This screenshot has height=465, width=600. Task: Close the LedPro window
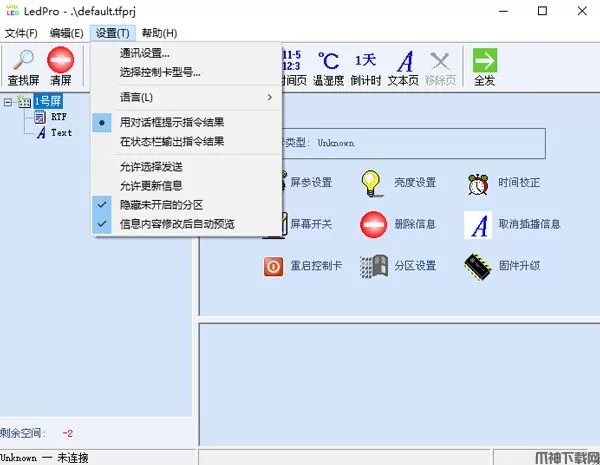[x=582, y=11]
